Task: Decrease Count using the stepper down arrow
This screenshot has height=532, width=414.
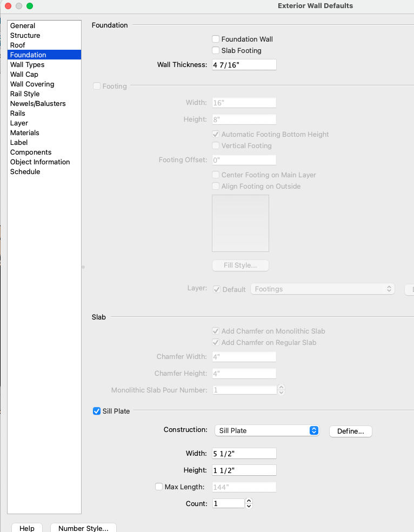Action: (x=249, y=506)
